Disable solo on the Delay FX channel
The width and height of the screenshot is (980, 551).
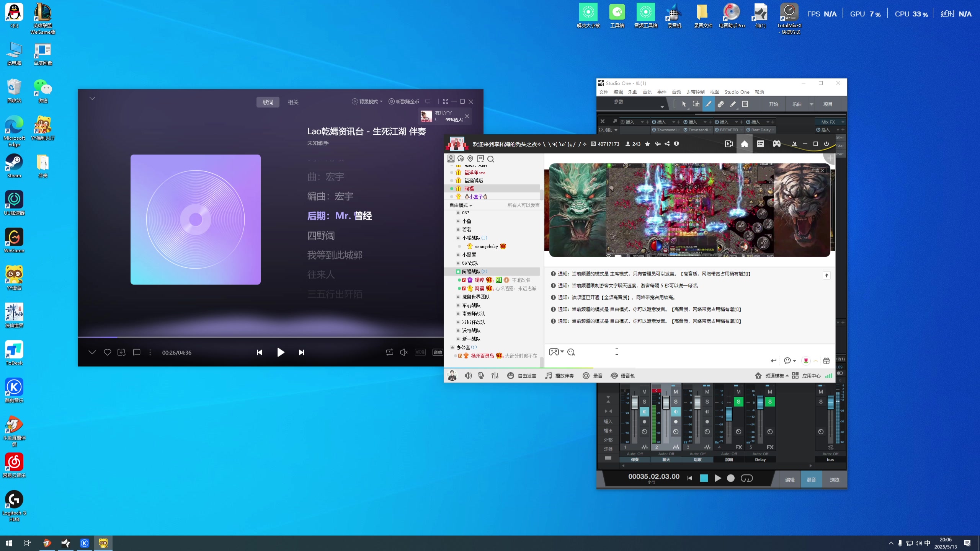click(770, 402)
